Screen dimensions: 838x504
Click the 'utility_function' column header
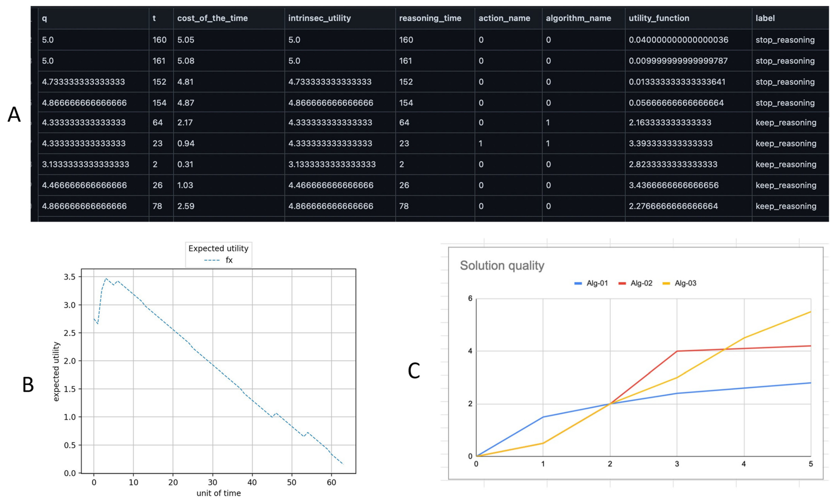658,18
